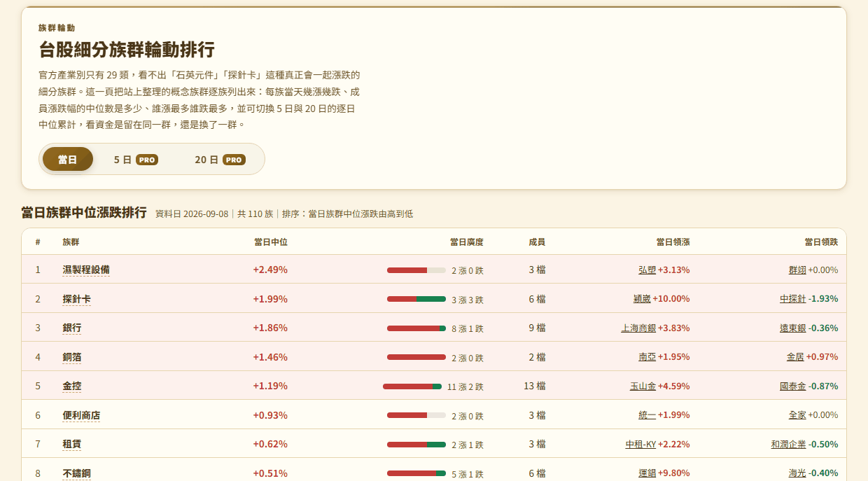Click the +1.86% median value
The image size is (868, 481).
pos(270,328)
